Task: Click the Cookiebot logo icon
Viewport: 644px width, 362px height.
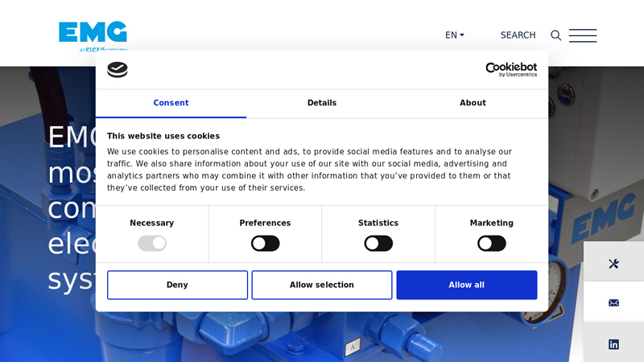Action: pos(118,70)
